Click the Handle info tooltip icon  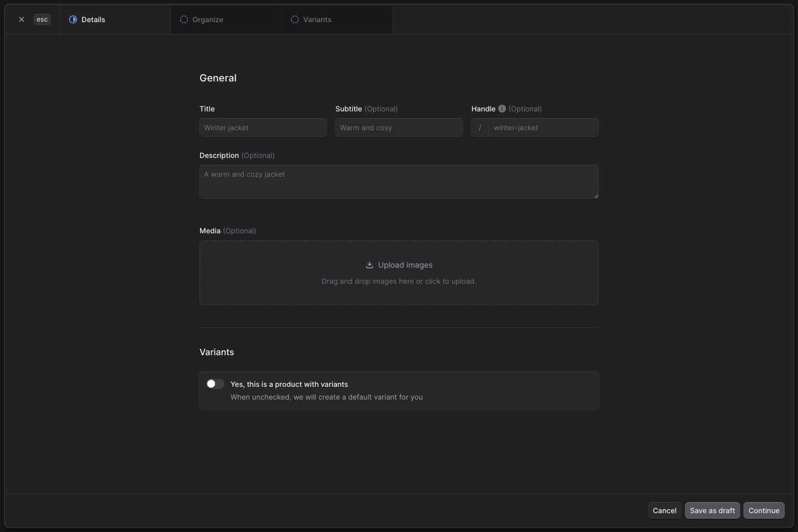click(502, 109)
